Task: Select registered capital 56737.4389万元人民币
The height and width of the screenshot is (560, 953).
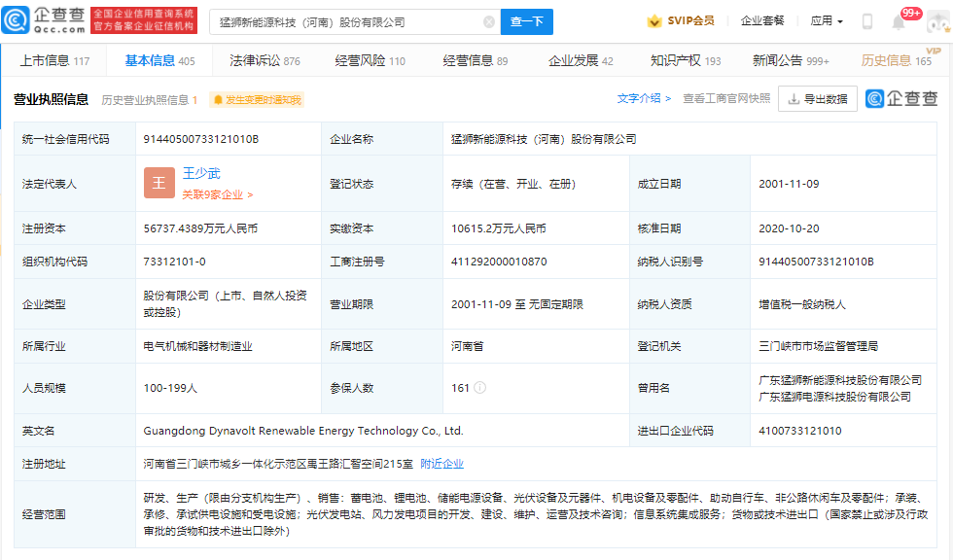Action: [200, 228]
